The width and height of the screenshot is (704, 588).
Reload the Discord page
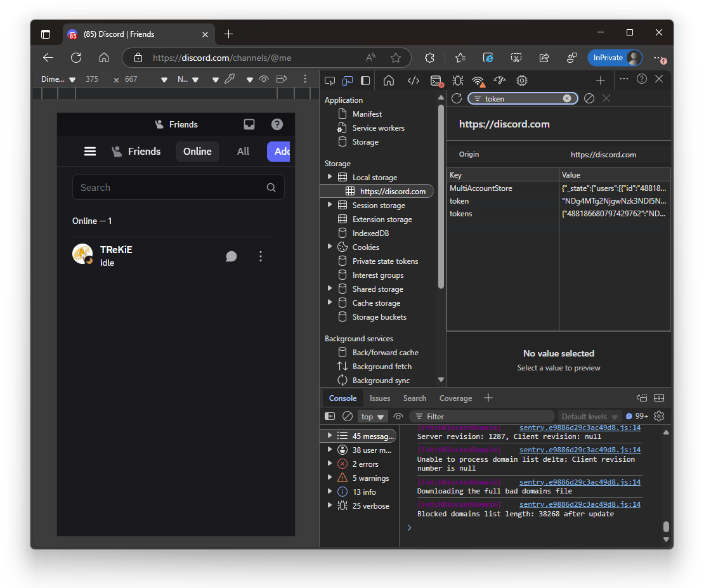tap(76, 58)
